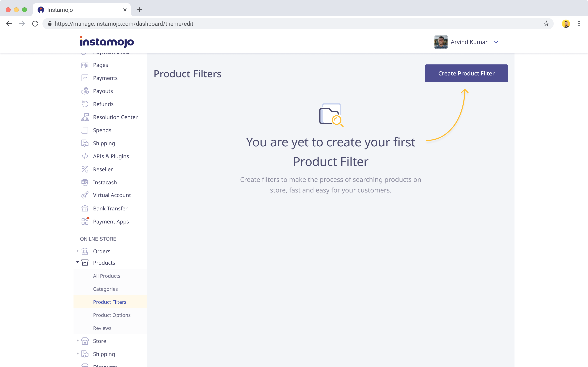Click the Pages icon in sidebar
The image size is (588, 367).
click(x=85, y=65)
